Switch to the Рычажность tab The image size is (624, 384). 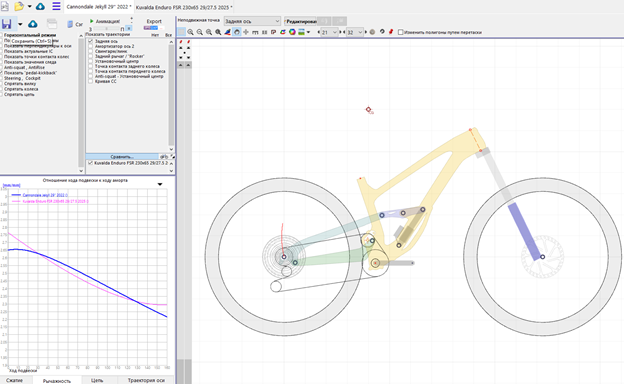[57, 380]
